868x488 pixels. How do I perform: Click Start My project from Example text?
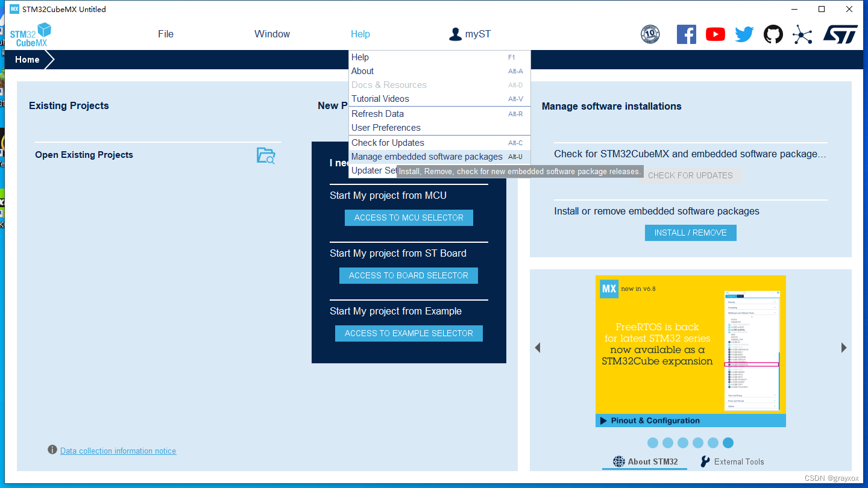click(x=395, y=311)
